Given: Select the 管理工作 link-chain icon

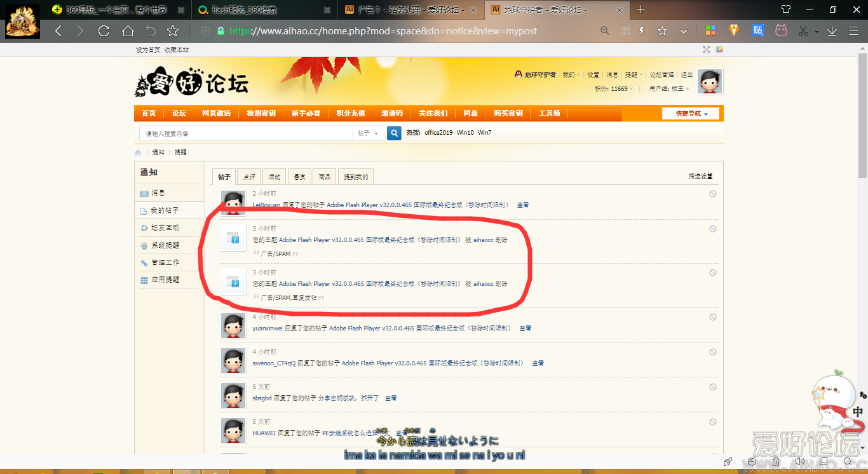Looking at the screenshot, I should (145, 262).
